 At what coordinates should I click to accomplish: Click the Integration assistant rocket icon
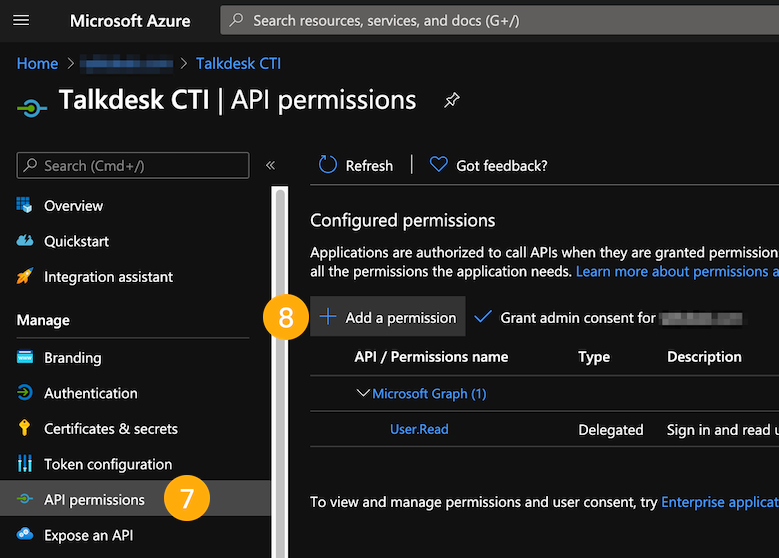(x=25, y=276)
